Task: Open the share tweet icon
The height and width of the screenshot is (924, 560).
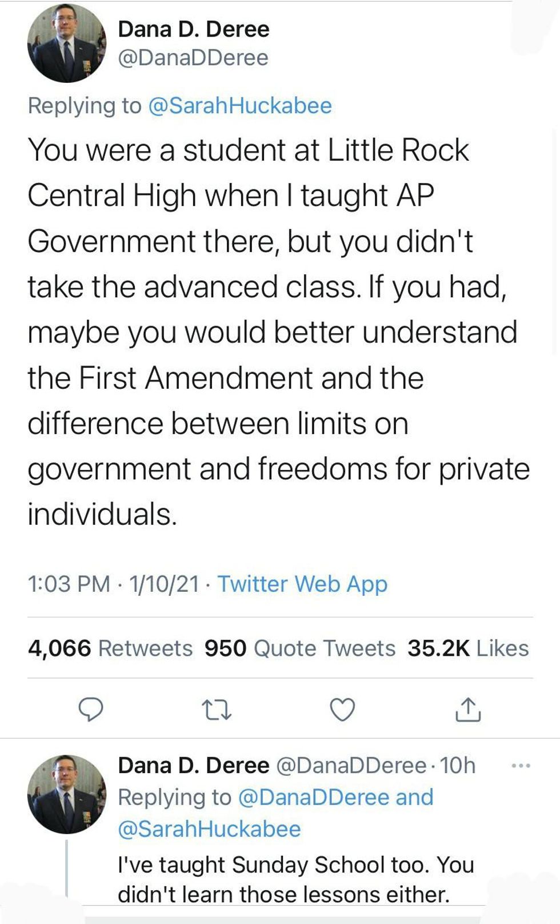Action: click(x=467, y=710)
